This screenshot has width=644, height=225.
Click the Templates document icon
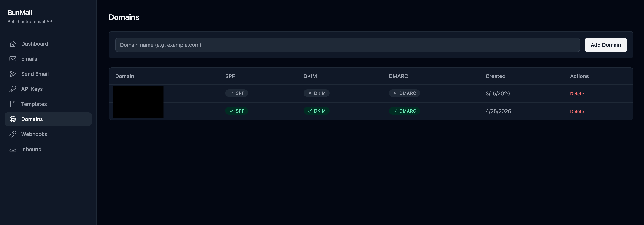click(13, 104)
